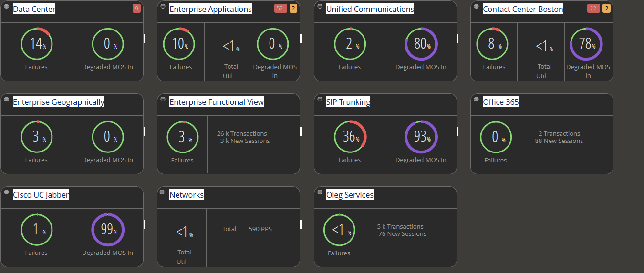Click the 0% Degraded MOS gauge in Data Center

(108, 43)
